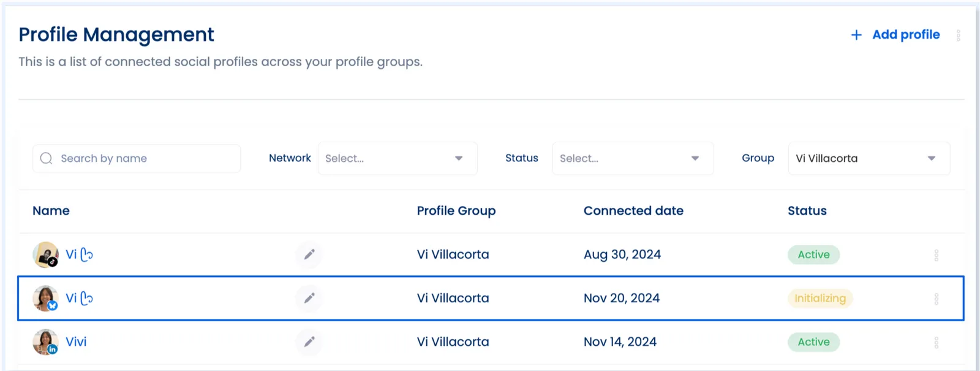The image size is (980, 371).
Task: Open the Group dropdown showing Vi Villacorta
Action: 869,158
